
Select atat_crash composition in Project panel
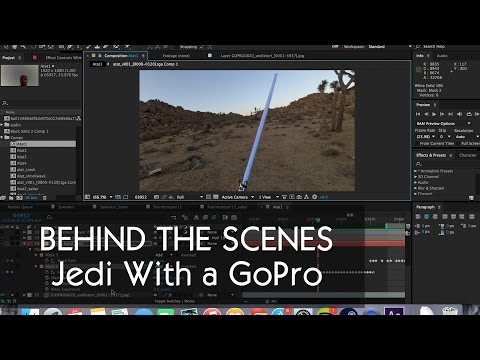click(26, 170)
